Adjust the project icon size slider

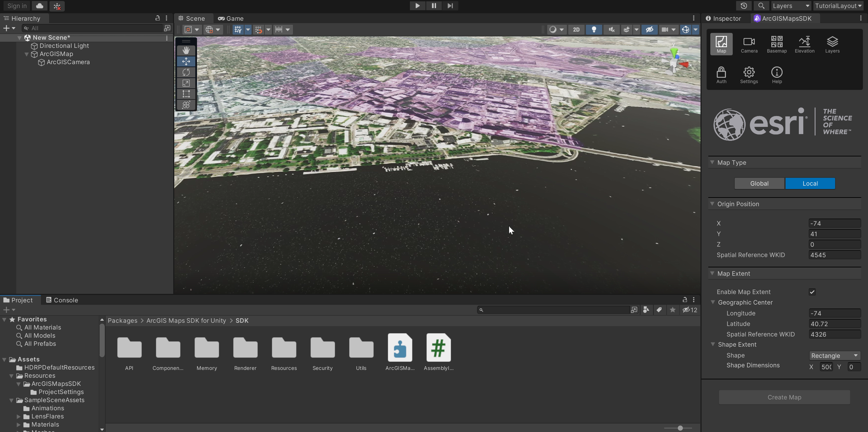pyautogui.click(x=680, y=428)
